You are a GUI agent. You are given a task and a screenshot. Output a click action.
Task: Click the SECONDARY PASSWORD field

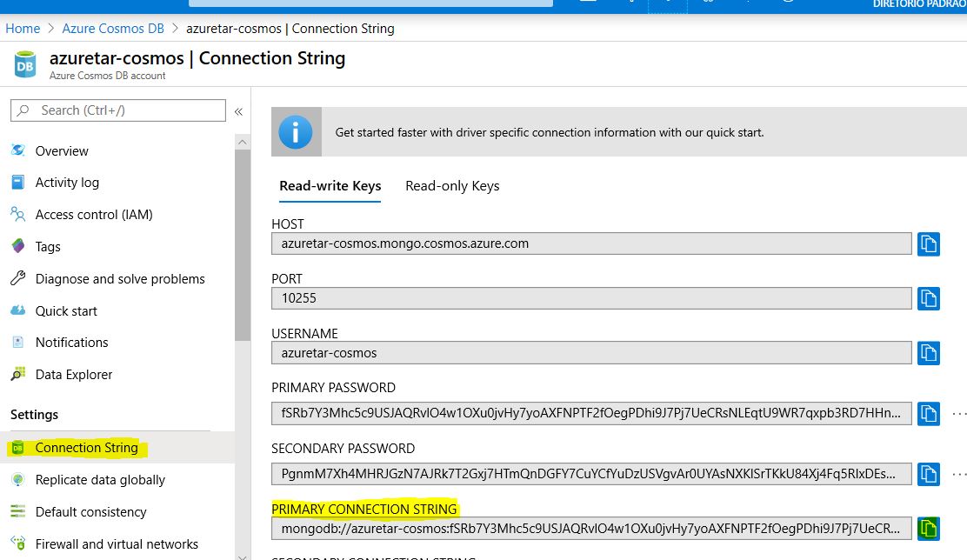591,474
